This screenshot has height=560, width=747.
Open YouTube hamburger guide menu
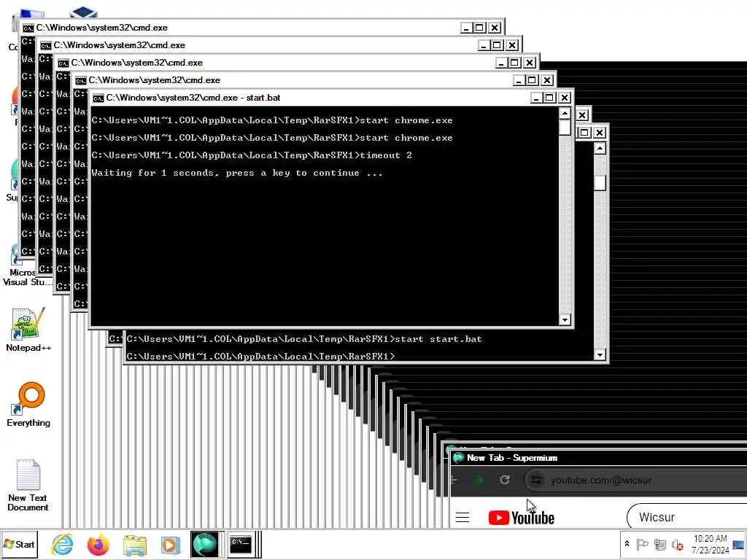462,517
